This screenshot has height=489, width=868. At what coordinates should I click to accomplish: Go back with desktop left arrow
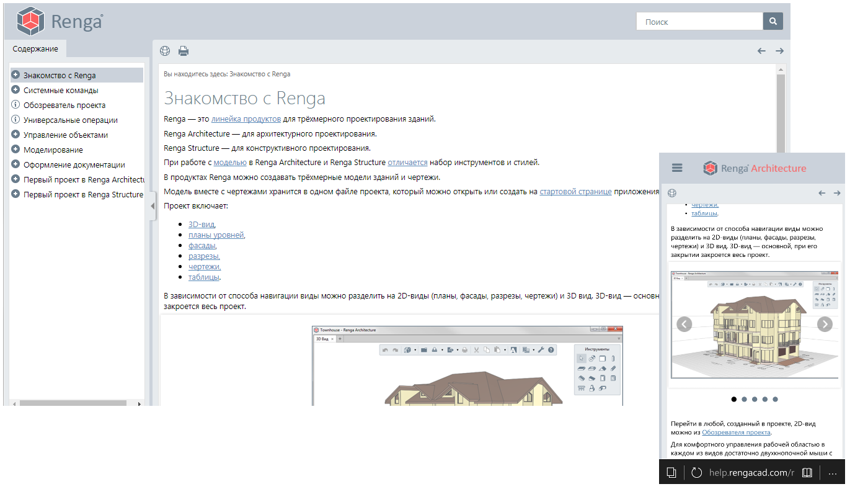coord(761,51)
